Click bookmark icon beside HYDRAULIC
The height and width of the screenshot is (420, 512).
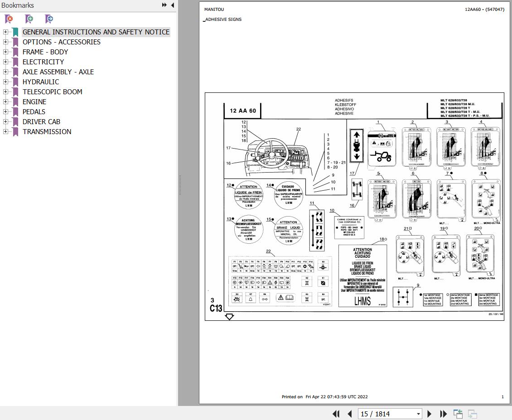15,82
